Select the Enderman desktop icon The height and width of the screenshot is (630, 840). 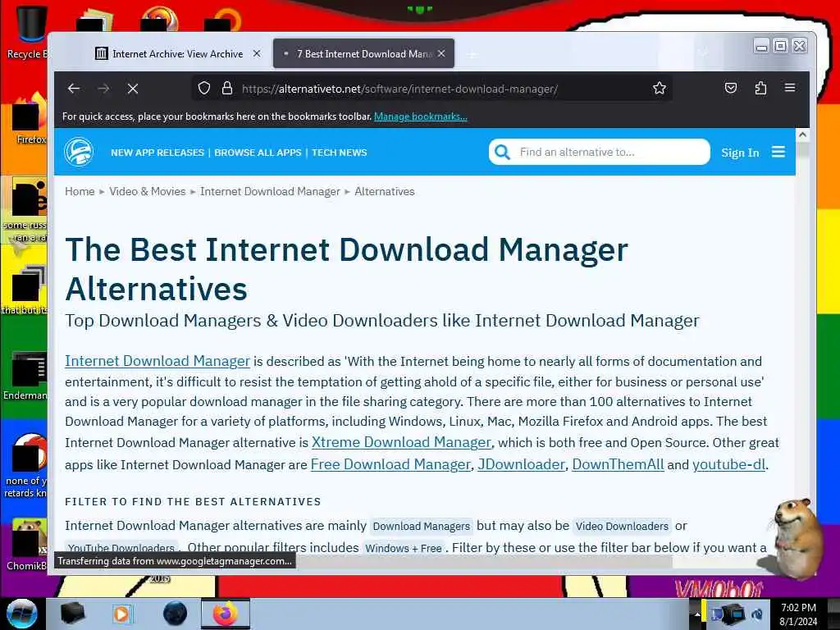coord(25,376)
